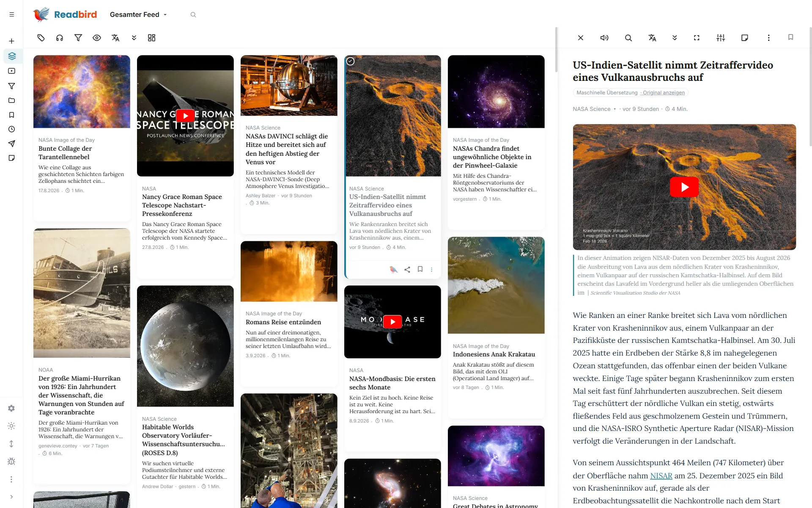Click the Tarantula nebula thumbnail
The width and height of the screenshot is (812, 508).
click(82, 91)
